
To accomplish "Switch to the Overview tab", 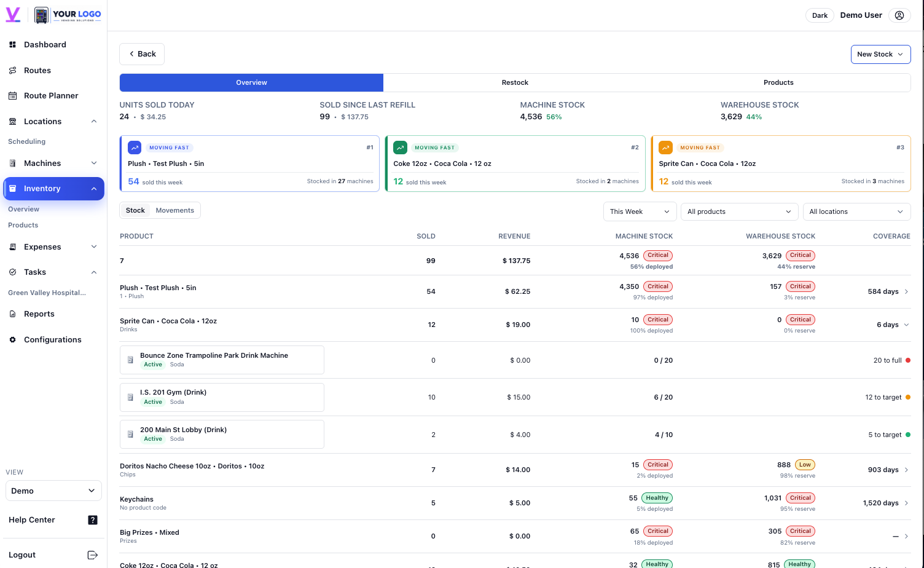I will point(251,82).
